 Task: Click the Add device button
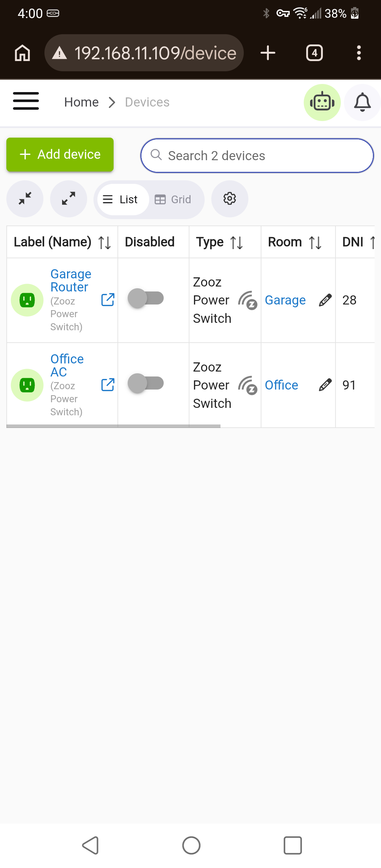(x=60, y=155)
